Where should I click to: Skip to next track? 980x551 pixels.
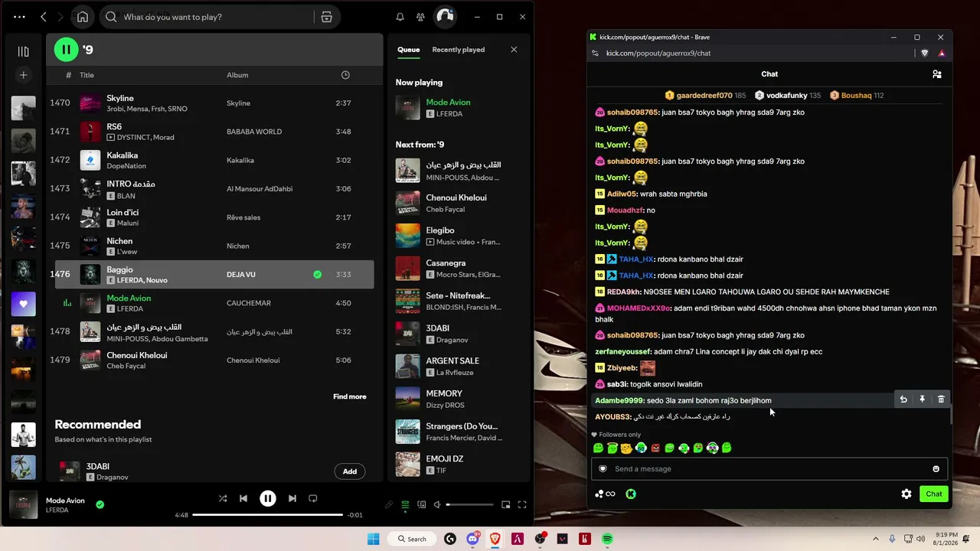[292, 498]
